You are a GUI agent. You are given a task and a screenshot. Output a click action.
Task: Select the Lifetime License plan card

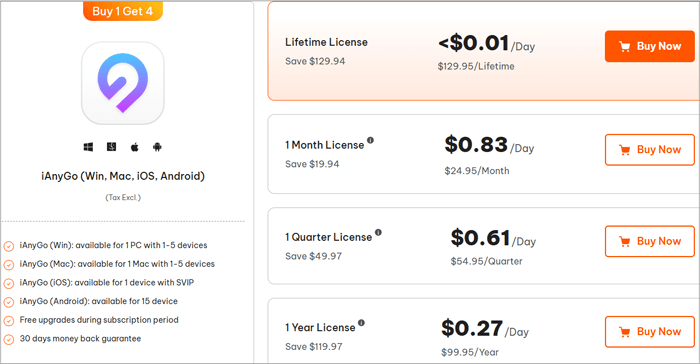tap(483, 51)
